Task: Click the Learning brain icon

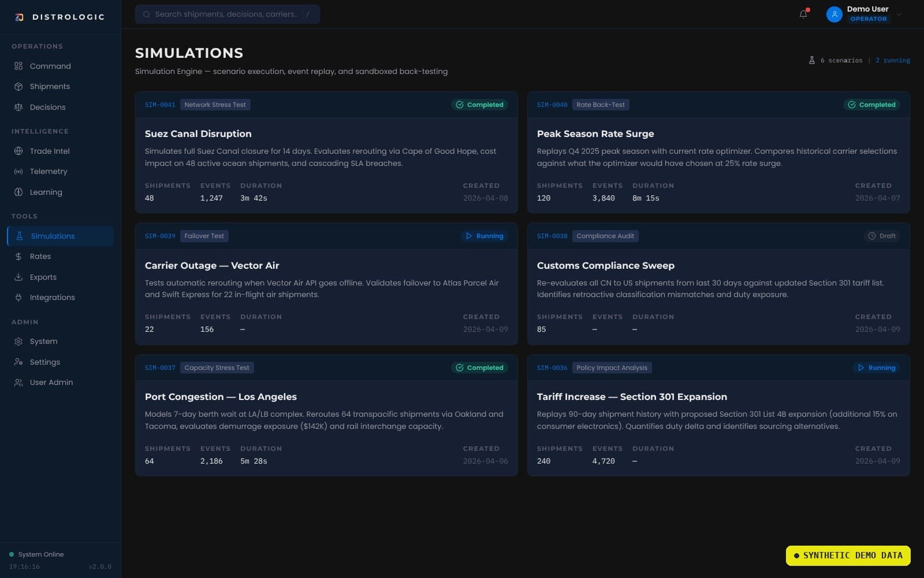Action: [18, 192]
